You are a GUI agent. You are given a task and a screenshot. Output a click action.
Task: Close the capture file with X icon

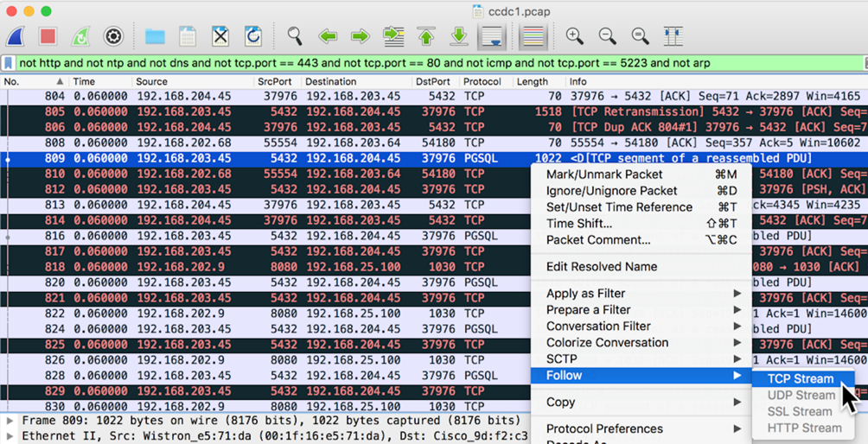click(x=220, y=36)
